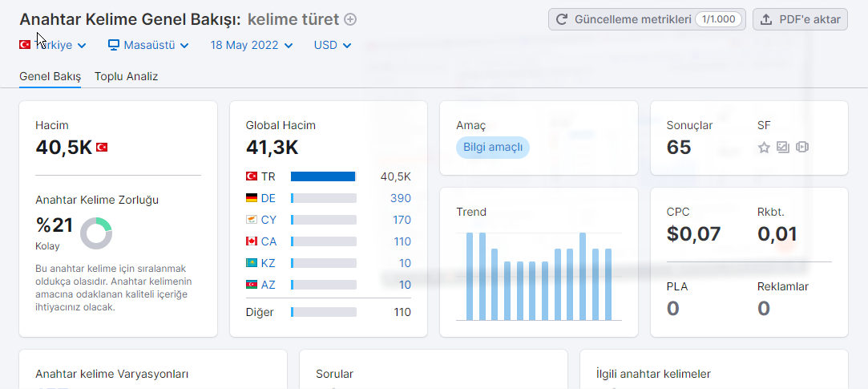The width and height of the screenshot is (868, 389).
Task: Open the Türkiye country dropdown
Action: (53, 45)
